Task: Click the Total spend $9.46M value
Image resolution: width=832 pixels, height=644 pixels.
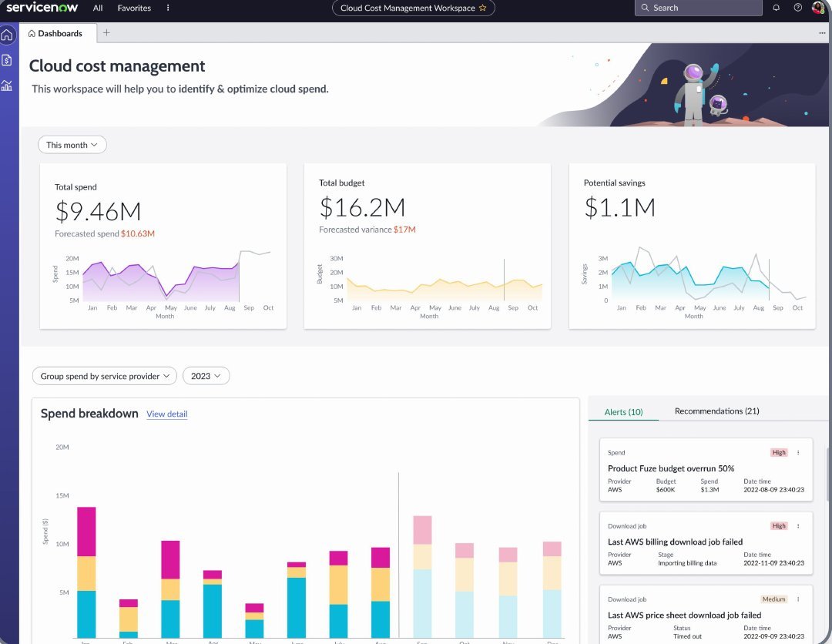Action: [98, 211]
